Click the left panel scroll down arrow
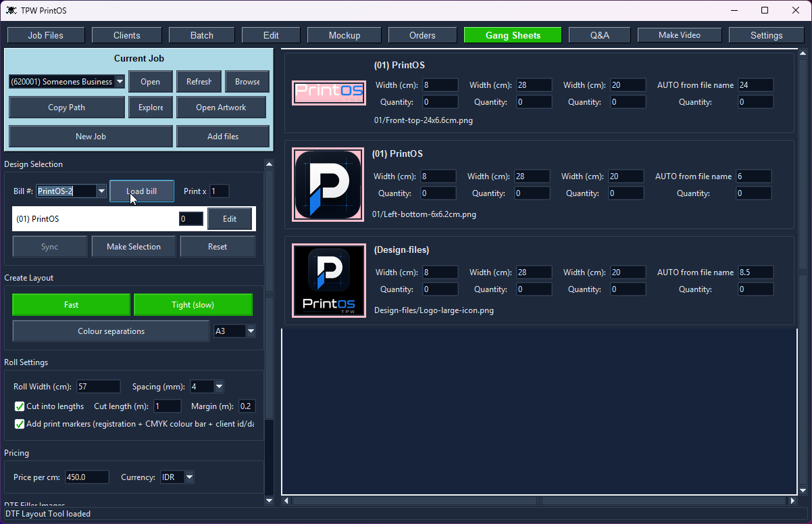 (269, 500)
